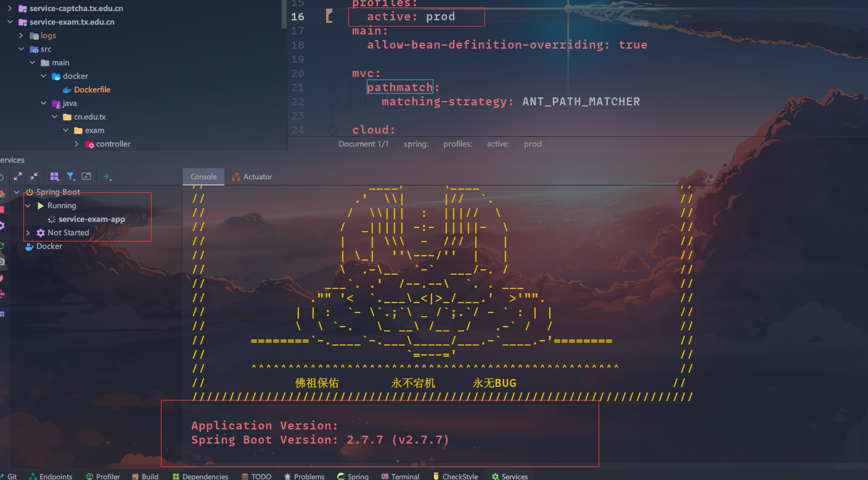Collapse the docker folder in project tree
The height and width of the screenshot is (480, 868).
44,76
